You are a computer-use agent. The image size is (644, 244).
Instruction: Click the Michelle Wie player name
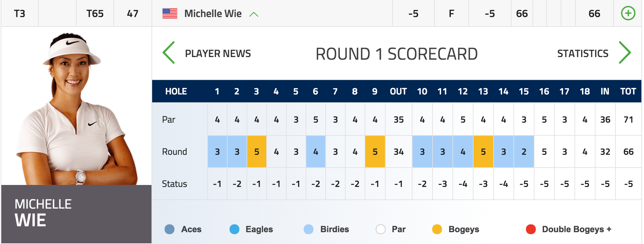[213, 13]
